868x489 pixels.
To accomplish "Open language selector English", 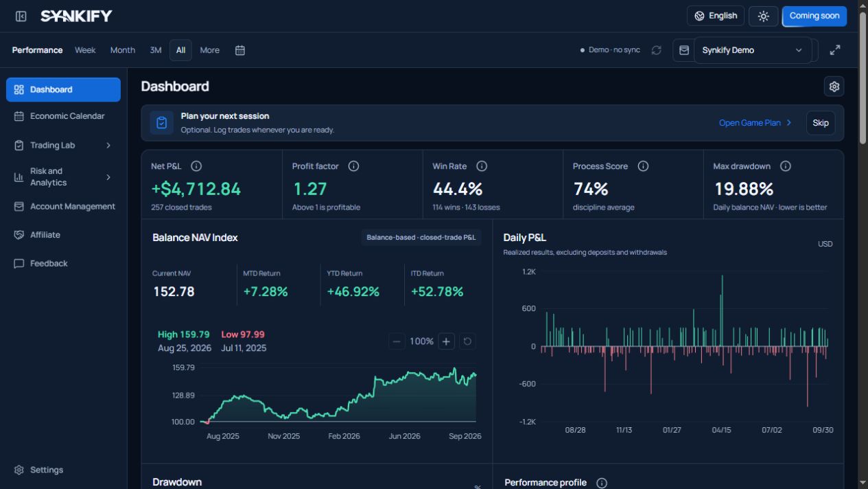I will [x=716, y=16].
